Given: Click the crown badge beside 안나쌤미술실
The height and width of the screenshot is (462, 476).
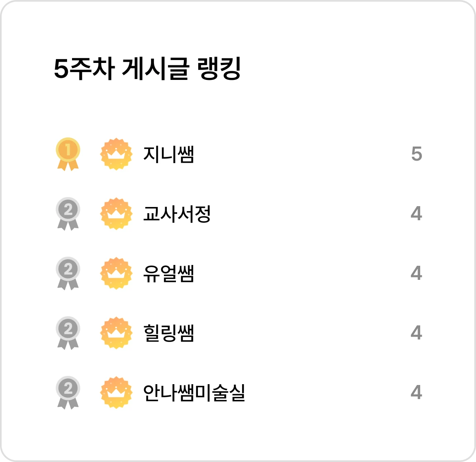Looking at the screenshot, I should pyautogui.click(x=116, y=392).
